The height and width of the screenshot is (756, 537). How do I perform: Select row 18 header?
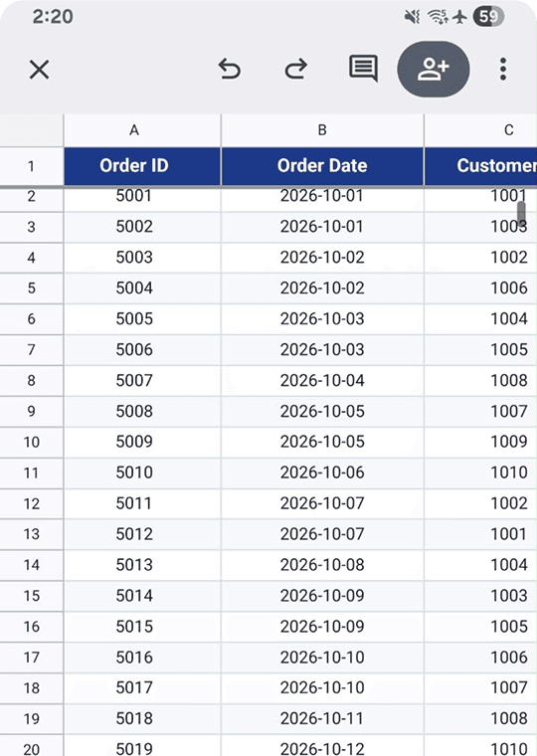[x=32, y=688]
